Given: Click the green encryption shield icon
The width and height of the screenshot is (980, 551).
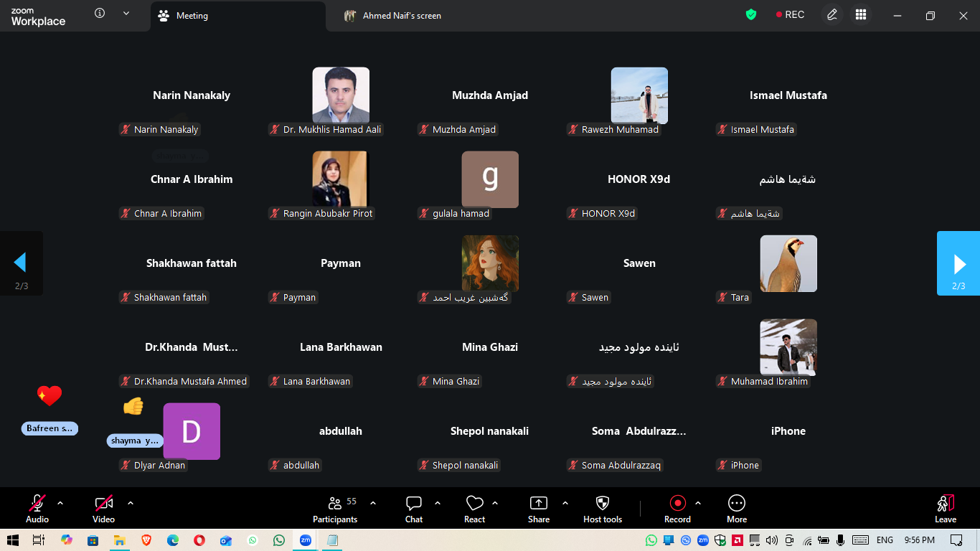Looking at the screenshot, I should [x=751, y=15].
